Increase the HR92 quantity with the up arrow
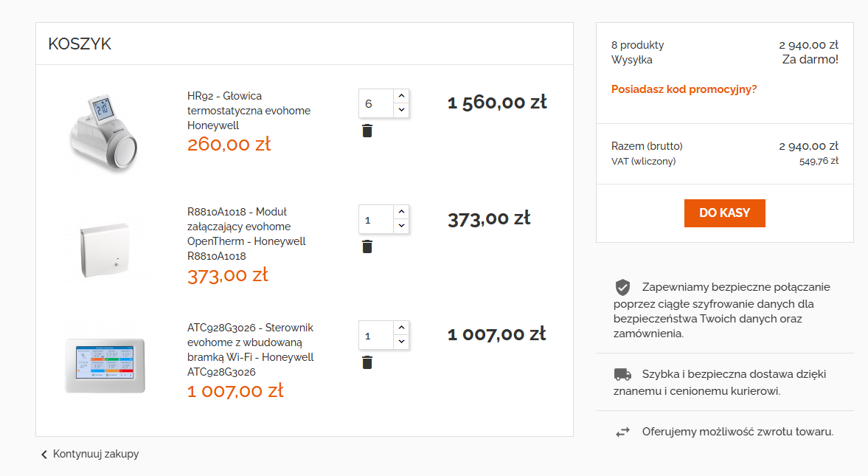 pos(401,96)
